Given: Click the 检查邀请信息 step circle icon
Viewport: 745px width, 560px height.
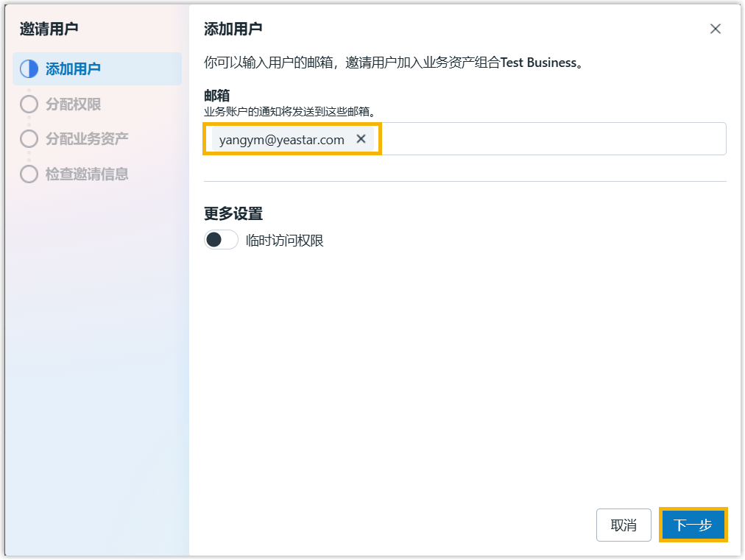Looking at the screenshot, I should pos(29,174).
